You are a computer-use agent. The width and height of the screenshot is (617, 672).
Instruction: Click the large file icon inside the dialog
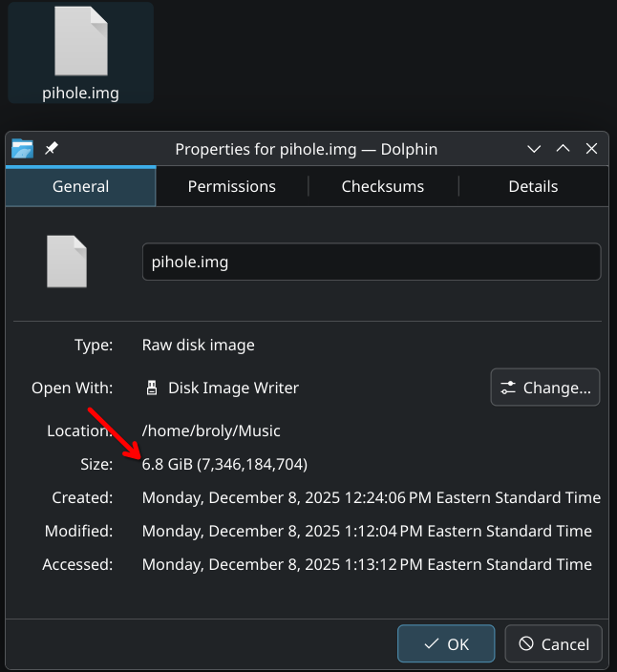coord(67,262)
